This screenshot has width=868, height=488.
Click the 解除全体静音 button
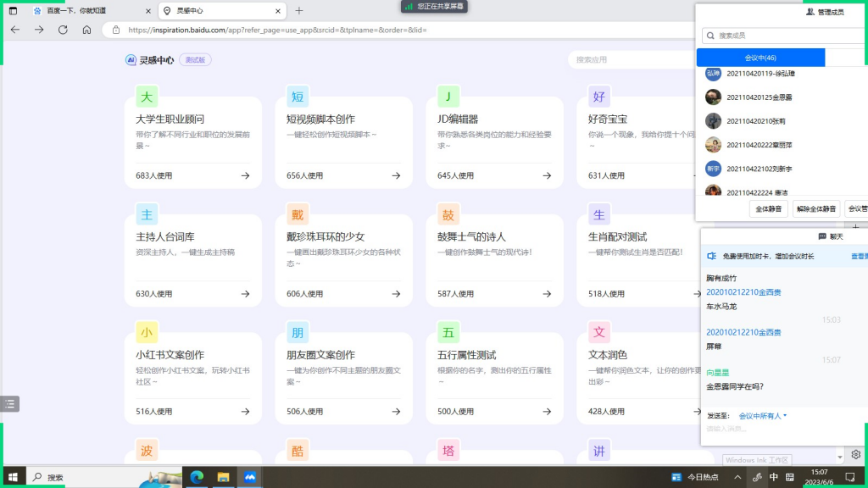[x=816, y=208]
